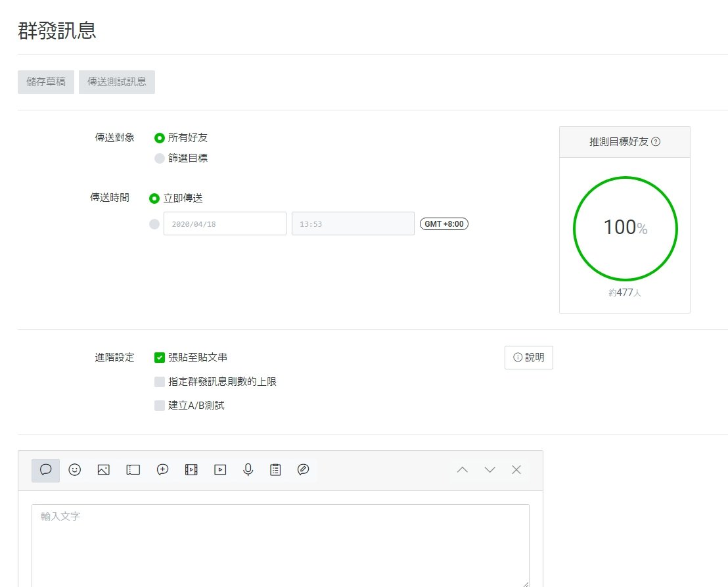Select the rich message bubble-plus icon
This screenshot has width=728, height=587.
click(x=163, y=470)
